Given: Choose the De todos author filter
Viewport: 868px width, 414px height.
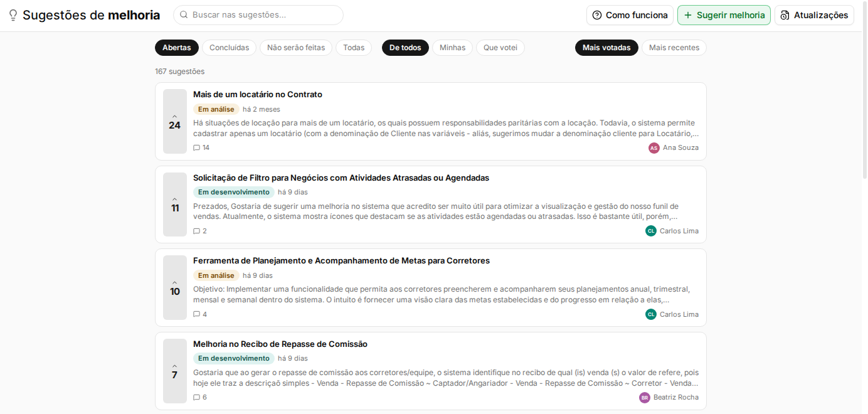Looking at the screenshot, I should tap(405, 48).
